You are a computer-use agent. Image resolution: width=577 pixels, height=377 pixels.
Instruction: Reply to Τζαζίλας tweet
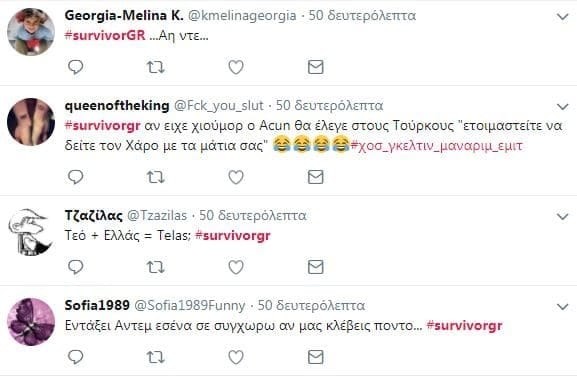76,267
